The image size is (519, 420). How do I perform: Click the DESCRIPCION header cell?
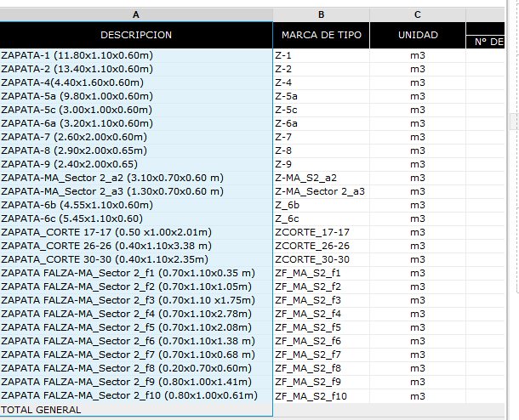tap(136, 35)
